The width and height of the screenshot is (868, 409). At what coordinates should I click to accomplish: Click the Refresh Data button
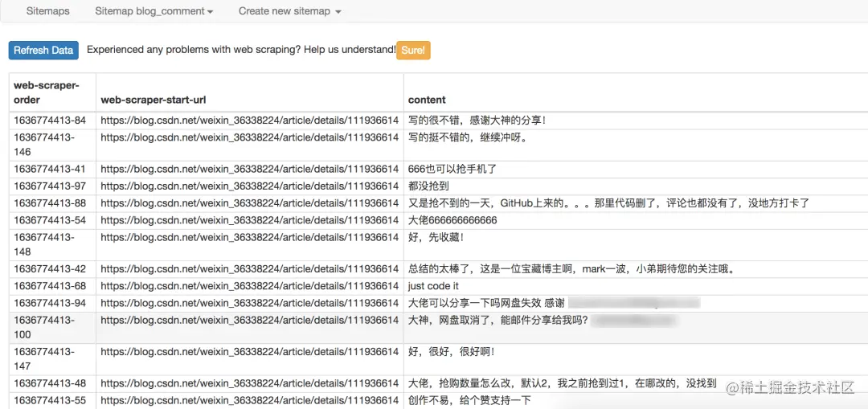click(x=43, y=50)
